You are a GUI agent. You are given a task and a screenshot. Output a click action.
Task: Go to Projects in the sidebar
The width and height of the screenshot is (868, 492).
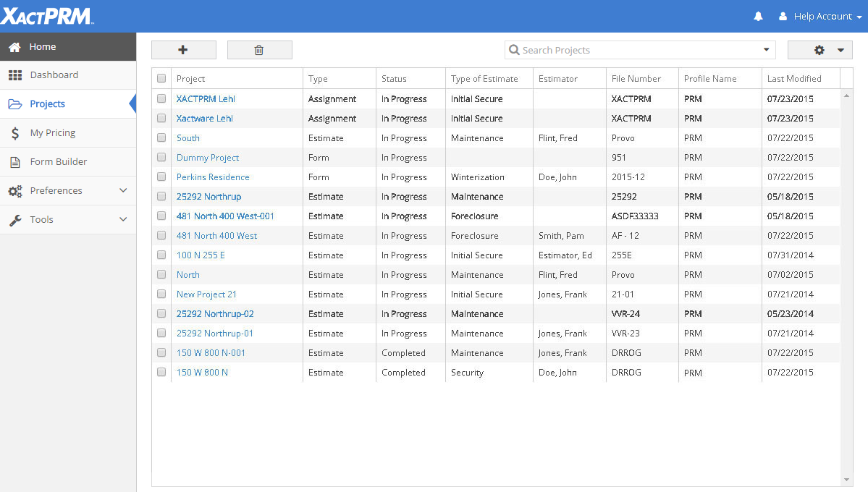coord(48,104)
